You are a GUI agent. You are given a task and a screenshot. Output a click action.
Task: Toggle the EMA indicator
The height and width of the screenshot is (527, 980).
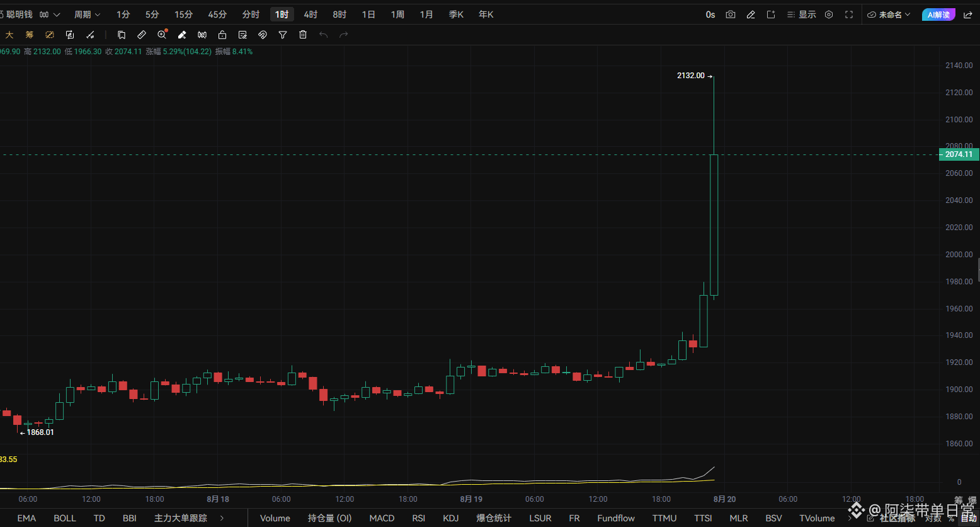coord(26,518)
